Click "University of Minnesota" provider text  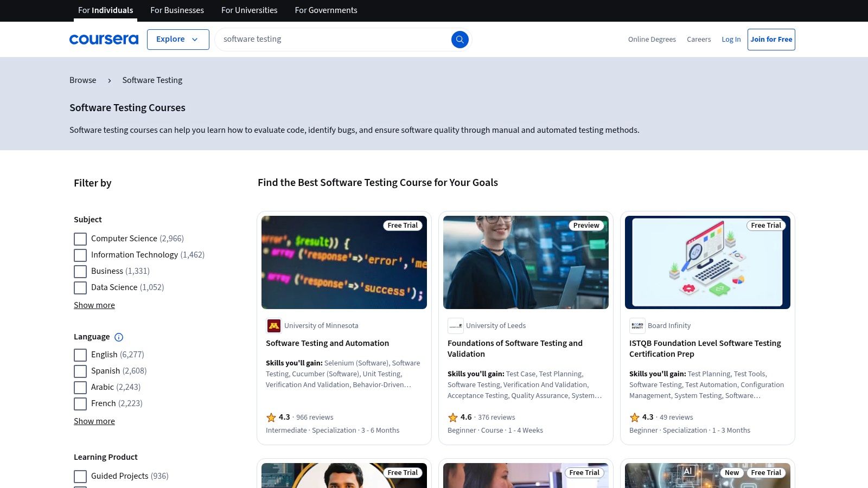tap(321, 326)
